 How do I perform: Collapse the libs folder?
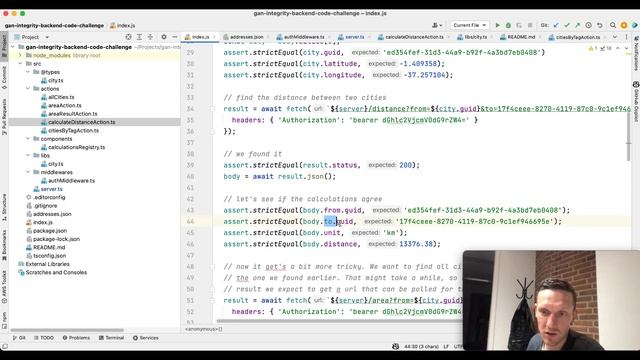(28, 156)
